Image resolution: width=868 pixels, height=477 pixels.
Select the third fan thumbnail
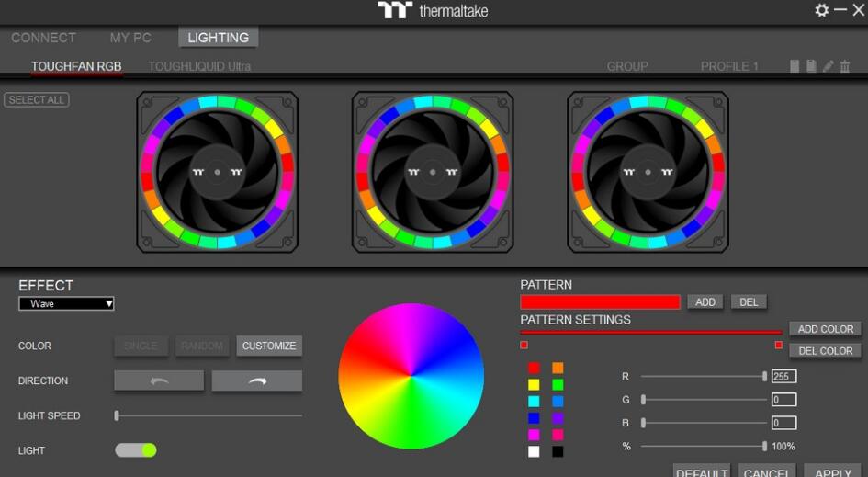click(x=648, y=172)
